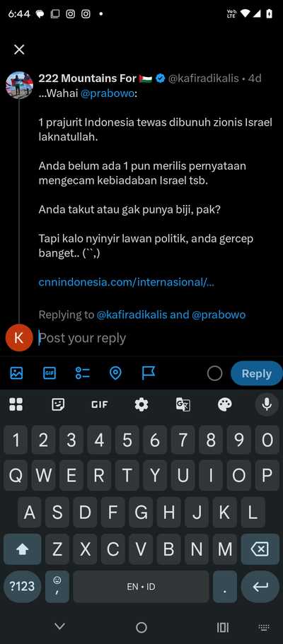Image resolution: width=283 pixels, height=644 pixels.
Task: Tap the character count circle indicator
Action: click(x=214, y=373)
